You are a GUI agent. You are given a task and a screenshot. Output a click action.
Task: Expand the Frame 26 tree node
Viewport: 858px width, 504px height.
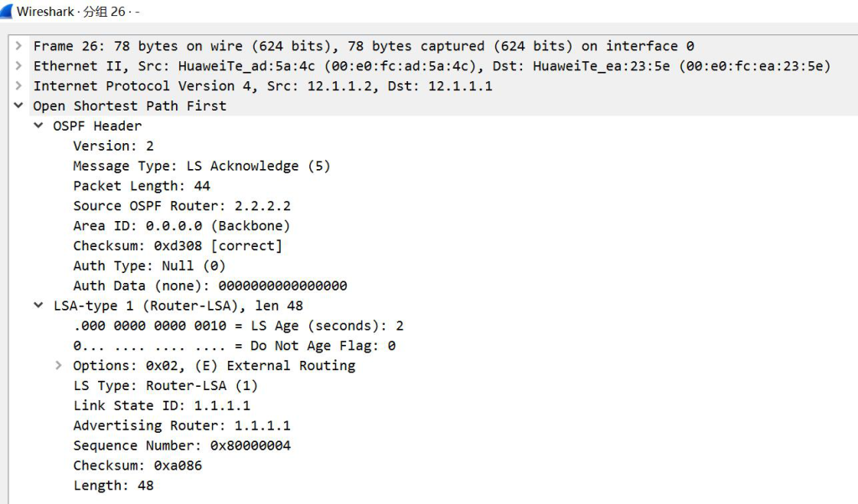(18, 45)
